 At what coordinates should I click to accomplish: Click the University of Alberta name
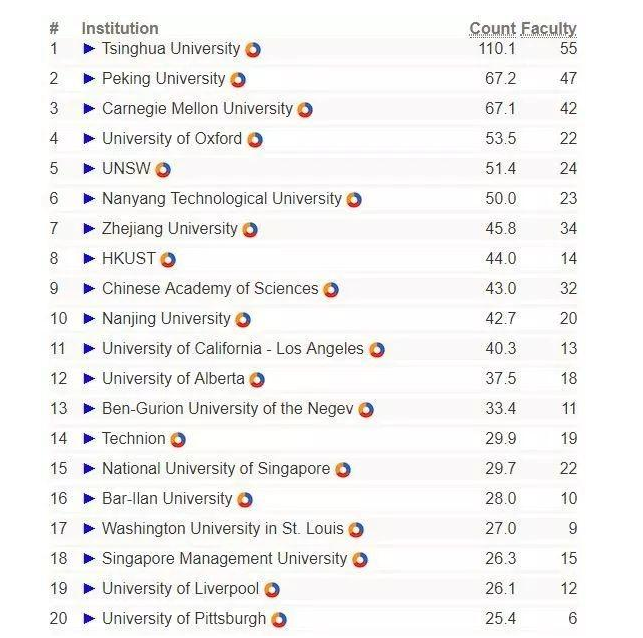point(173,379)
